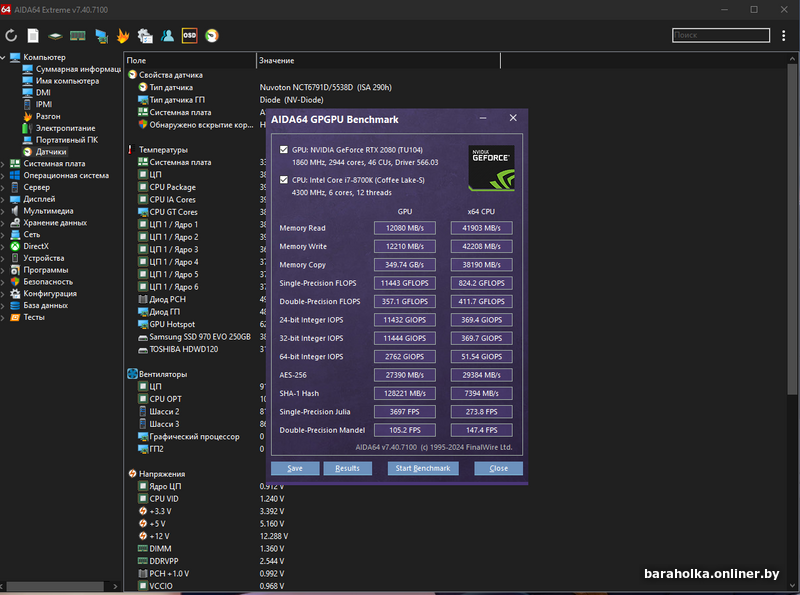This screenshot has width=800, height=595.
Task: Click the x64 CPU AES-256 29384 MB/s value
Action: (x=481, y=375)
